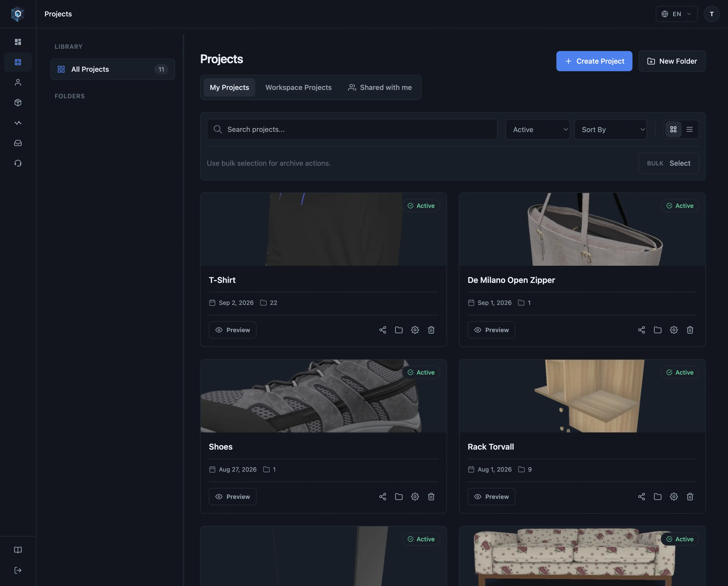Click the settings gear on Shoes card
The height and width of the screenshot is (586, 728).
(415, 497)
